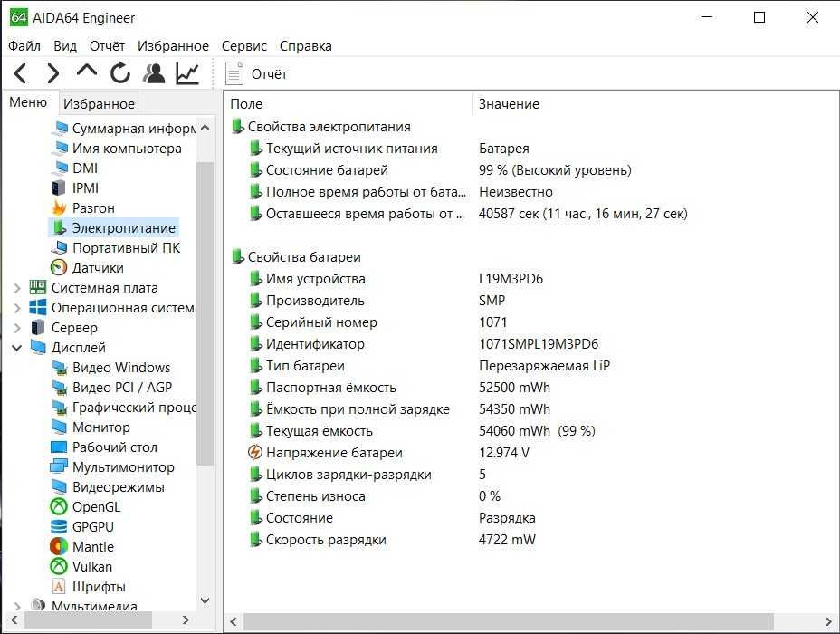Screen dimensions: 840x634
Task: Click the tree panel vertical scrollbar thumb
Action: pos(205,313)
